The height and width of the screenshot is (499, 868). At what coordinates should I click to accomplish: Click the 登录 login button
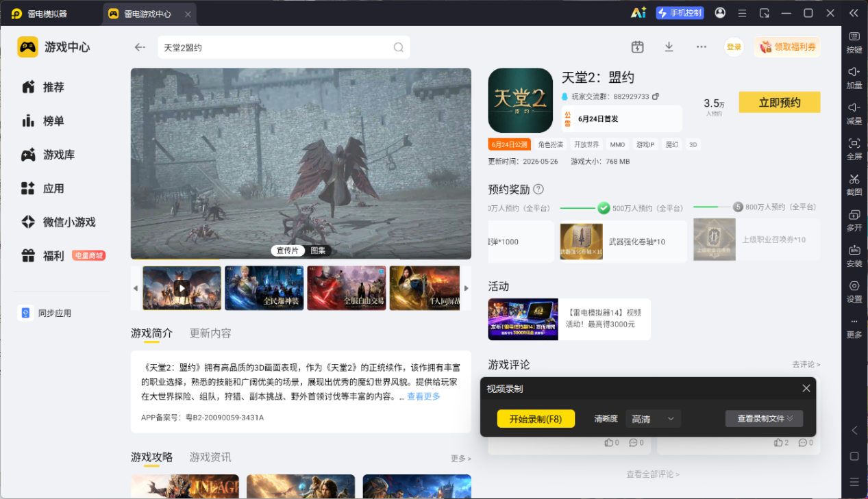click(x=734, y=47)
